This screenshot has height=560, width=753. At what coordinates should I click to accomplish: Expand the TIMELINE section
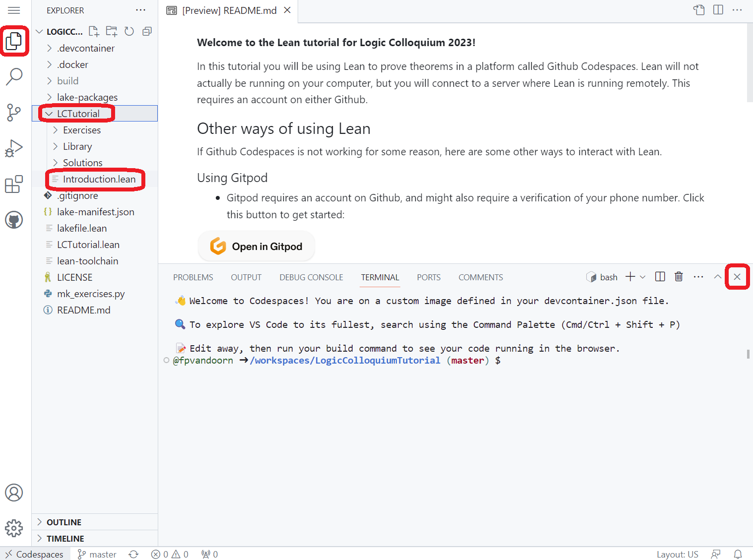click(x=95, y=538)
